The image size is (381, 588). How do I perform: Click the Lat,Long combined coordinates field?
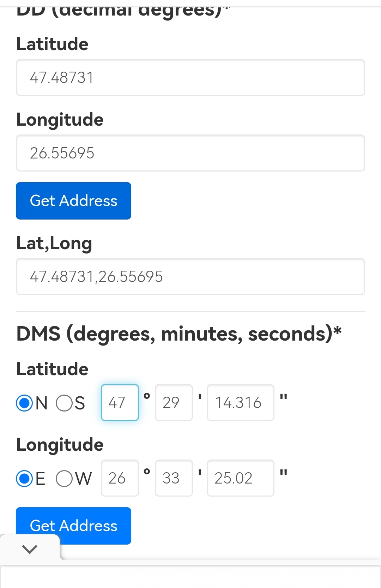(x=190, y=277)
